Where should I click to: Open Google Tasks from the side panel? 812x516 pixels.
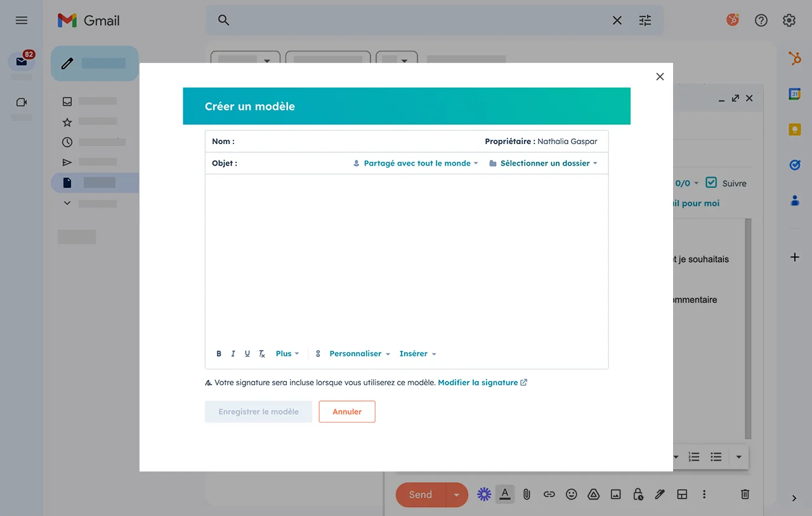pyautogui.click(x=794, y=165)
